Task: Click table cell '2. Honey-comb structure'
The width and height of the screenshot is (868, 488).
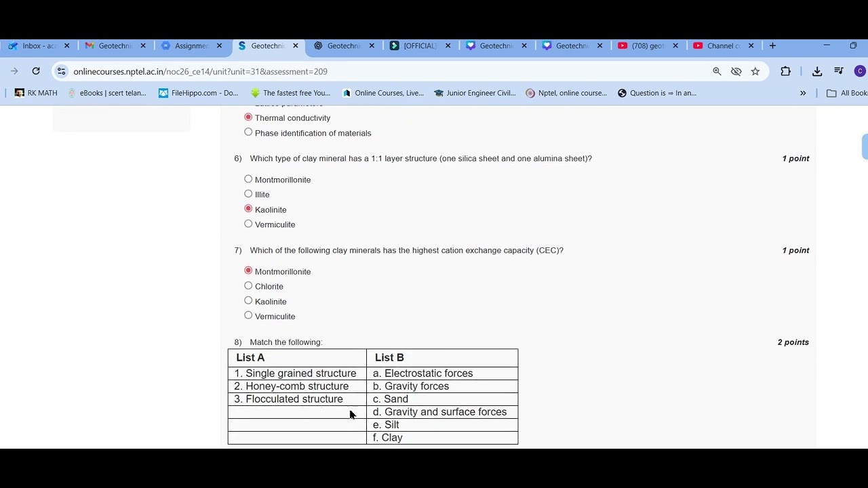Action: [297, 386]
